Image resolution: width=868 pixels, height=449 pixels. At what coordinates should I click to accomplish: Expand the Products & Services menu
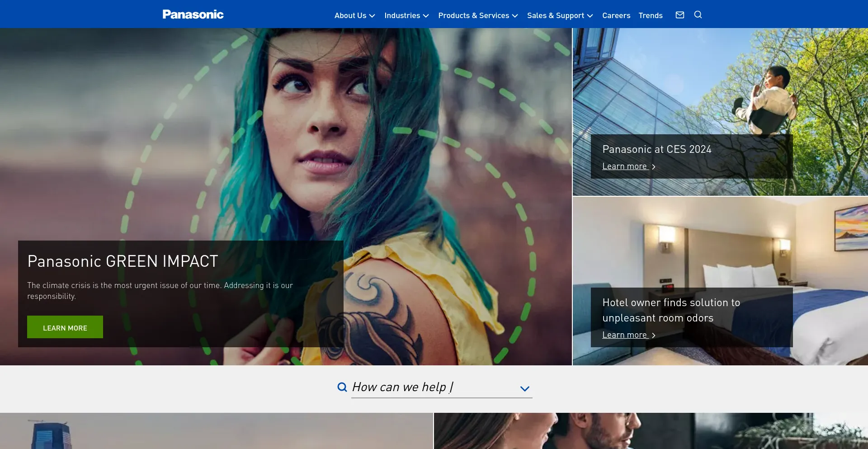coord(478,15)
